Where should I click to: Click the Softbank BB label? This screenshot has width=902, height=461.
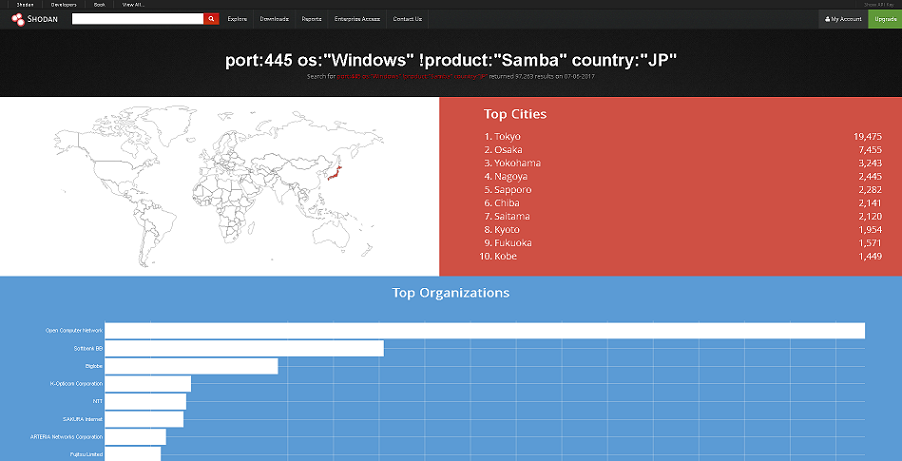[88, 349]
